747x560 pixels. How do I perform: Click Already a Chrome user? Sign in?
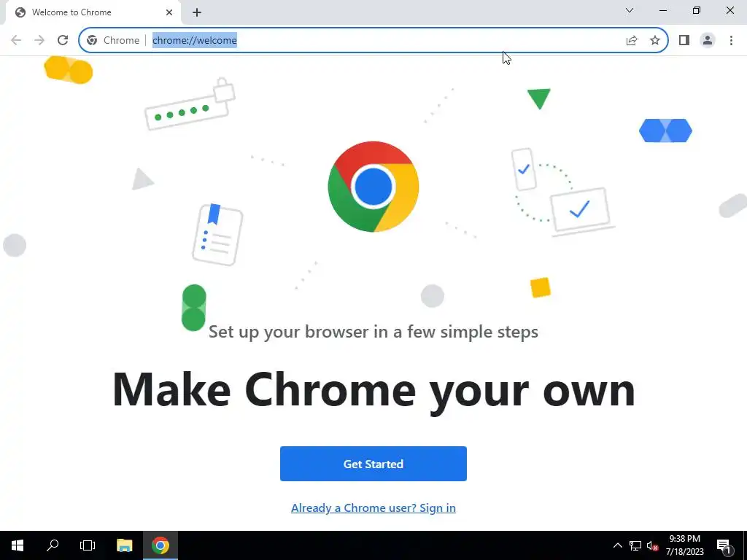tap(373, 508)
